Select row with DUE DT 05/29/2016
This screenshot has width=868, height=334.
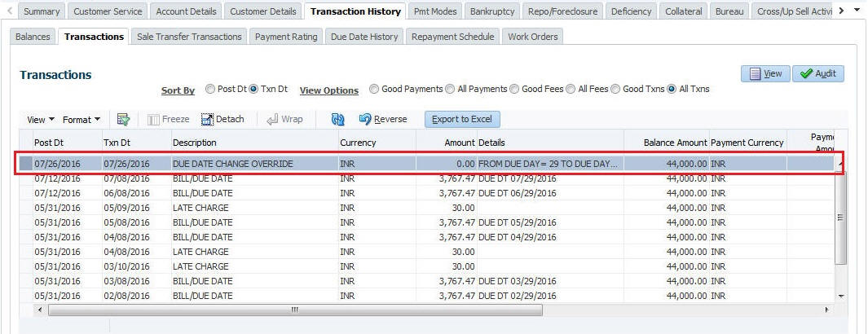[426, 222]
